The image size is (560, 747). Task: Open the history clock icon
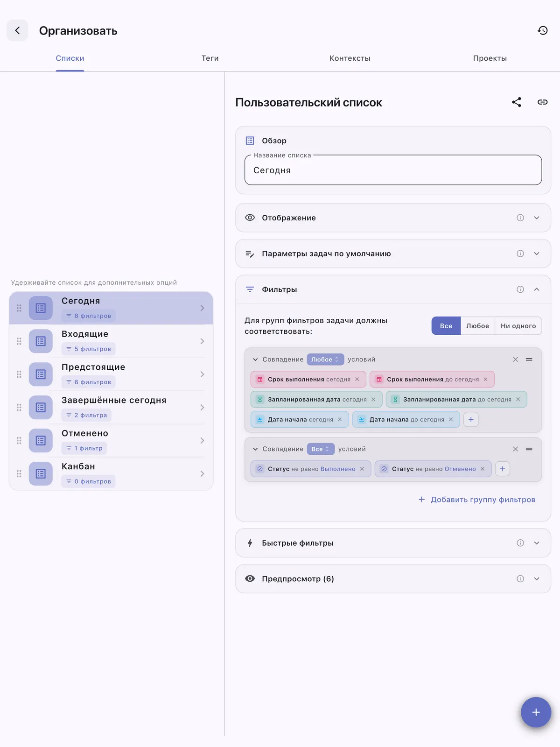[x=542, y=31]
